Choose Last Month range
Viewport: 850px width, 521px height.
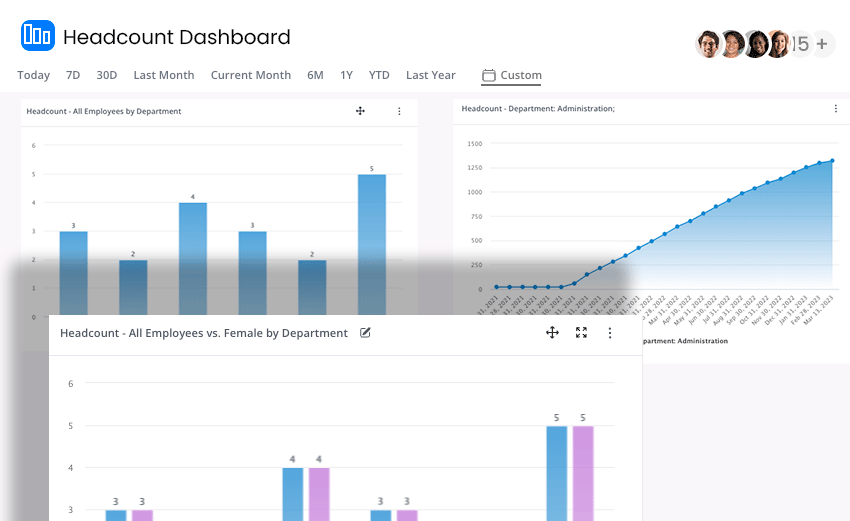(164, 75)
